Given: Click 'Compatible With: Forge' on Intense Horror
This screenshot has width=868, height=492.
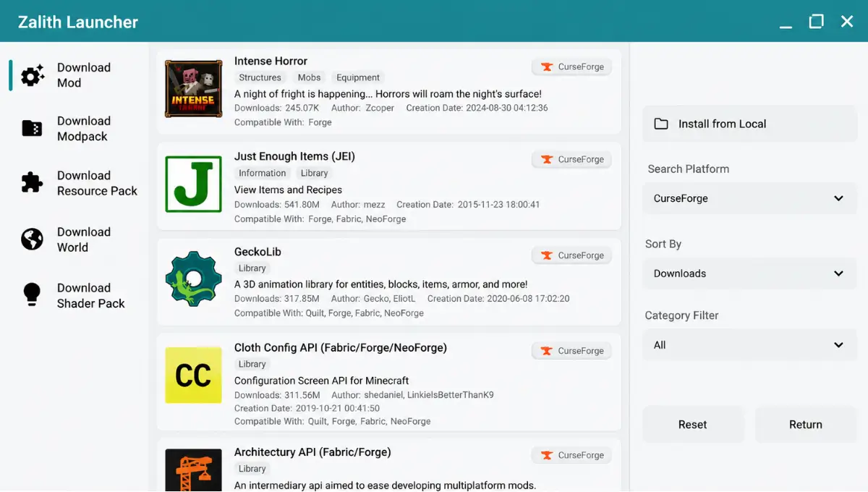Looking at the screenshot, I should [x=283, y=122].
